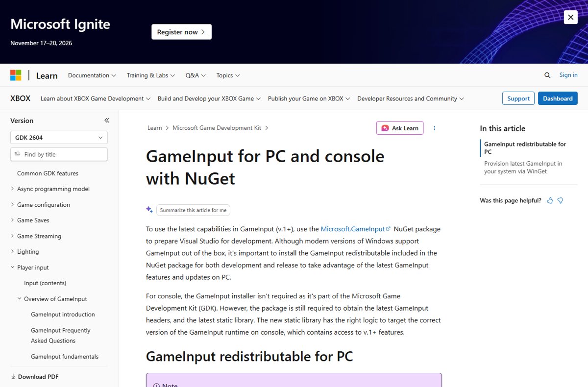Open GameInput Frequently Asked Questions
588x387 pixels.
[61, 336]
